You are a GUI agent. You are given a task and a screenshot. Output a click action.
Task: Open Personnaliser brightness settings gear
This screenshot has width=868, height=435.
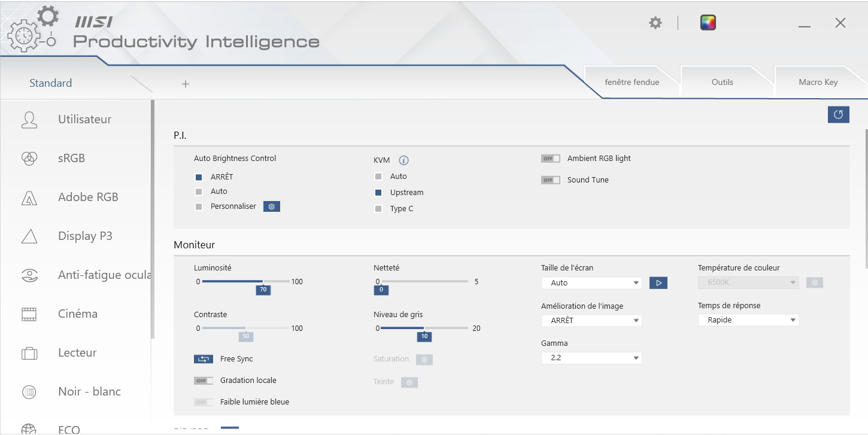click(x=272, y=206)
